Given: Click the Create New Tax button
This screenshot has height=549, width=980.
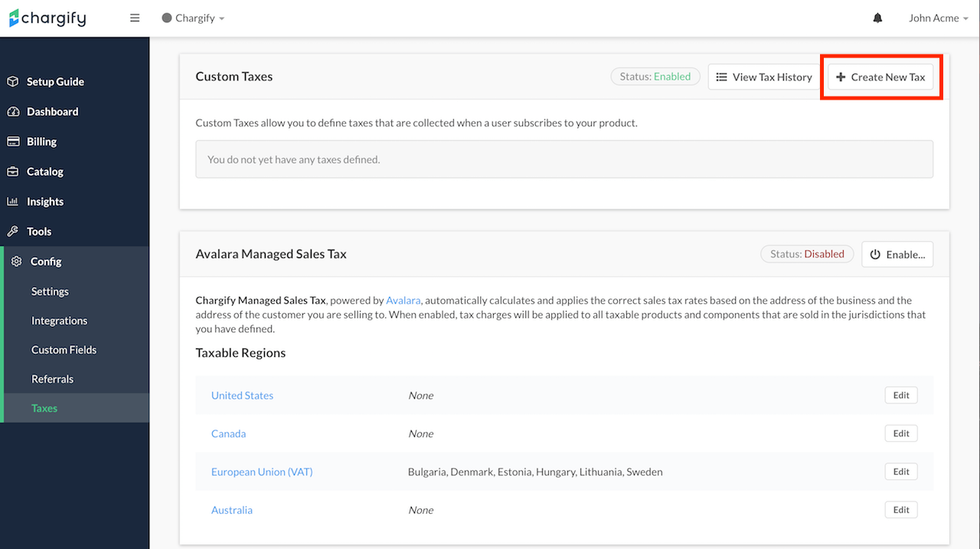Looking at the screenshot, I should coord(880,77).
